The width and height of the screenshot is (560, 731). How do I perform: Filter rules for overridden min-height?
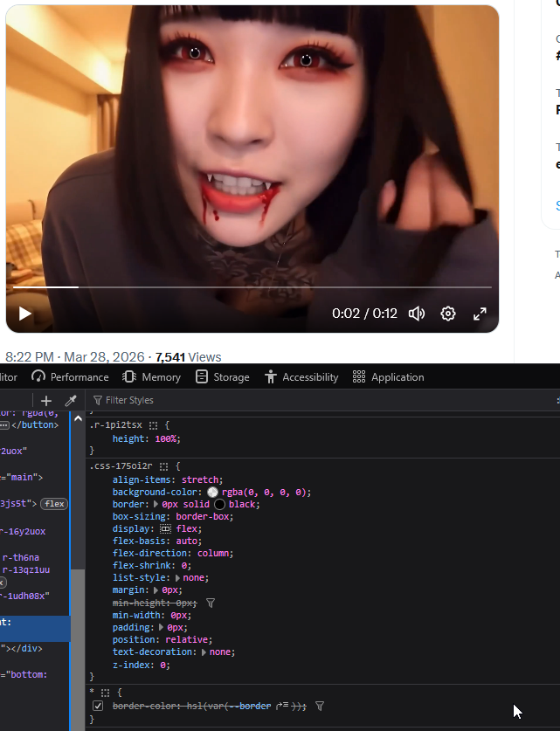click(x=211, y=603)
